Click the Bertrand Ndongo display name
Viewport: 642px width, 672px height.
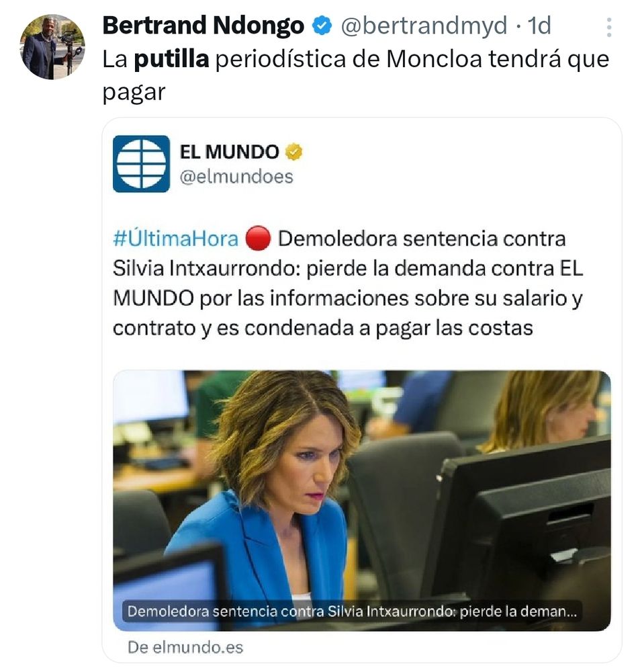pos(203,26)
